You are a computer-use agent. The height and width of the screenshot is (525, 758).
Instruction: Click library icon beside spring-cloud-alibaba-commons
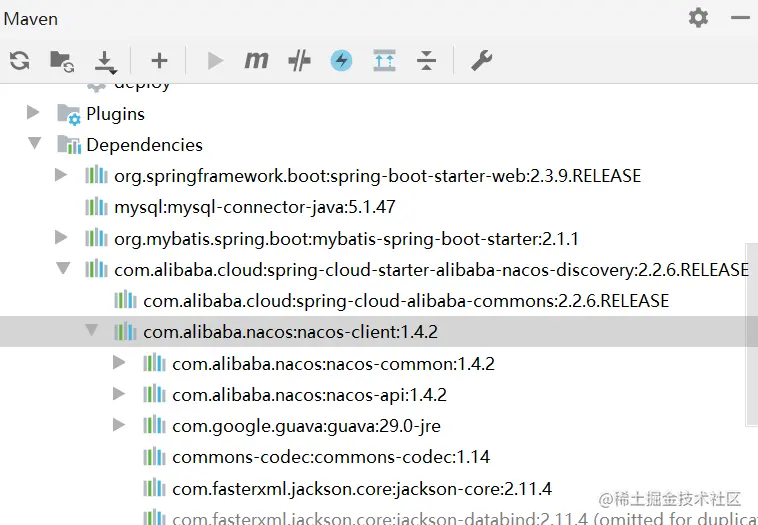(x=125, y=300)
